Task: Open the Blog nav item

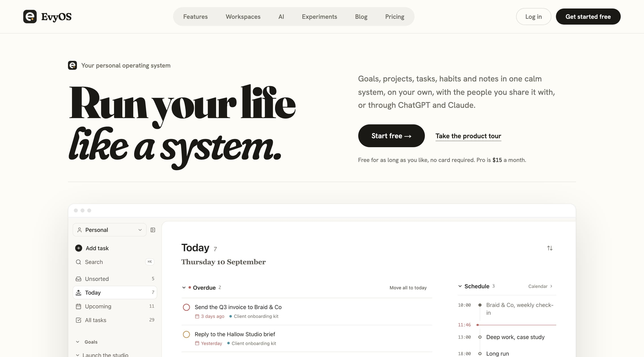Action: [361, 17]
